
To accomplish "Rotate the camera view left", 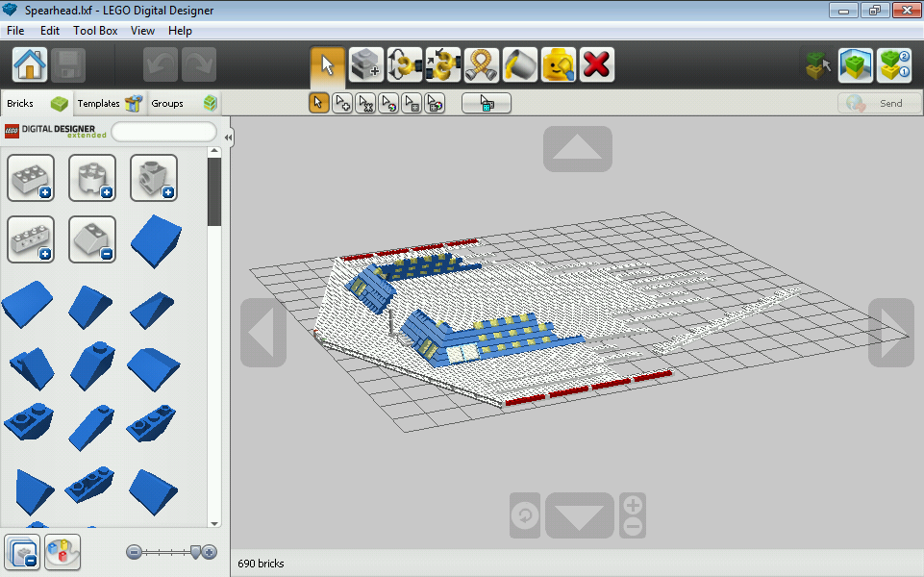I will [x=263, y=333].
